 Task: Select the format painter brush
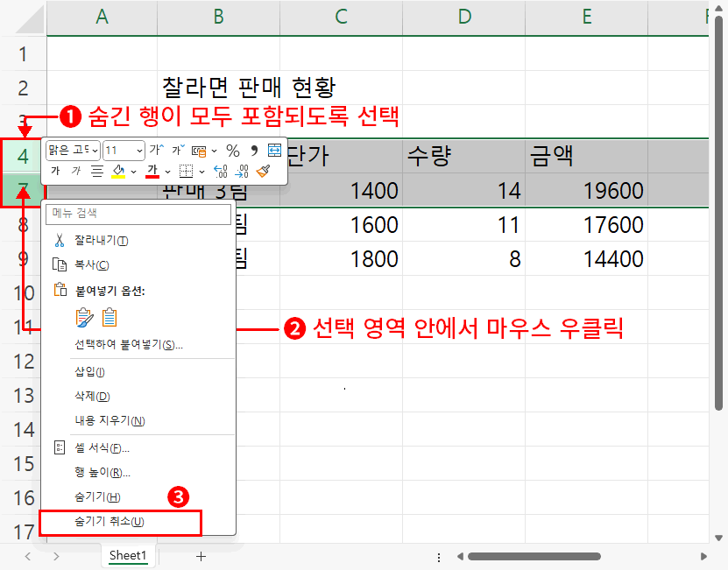(x=263, y=172)
